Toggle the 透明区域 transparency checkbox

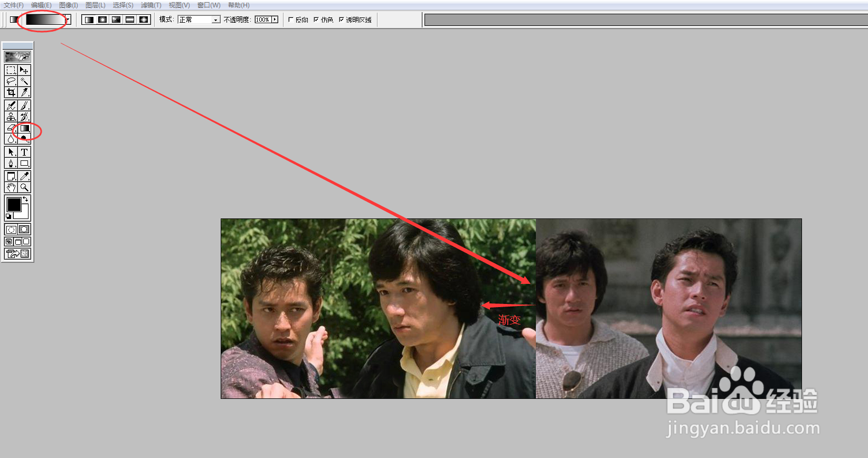click(341, 20)
